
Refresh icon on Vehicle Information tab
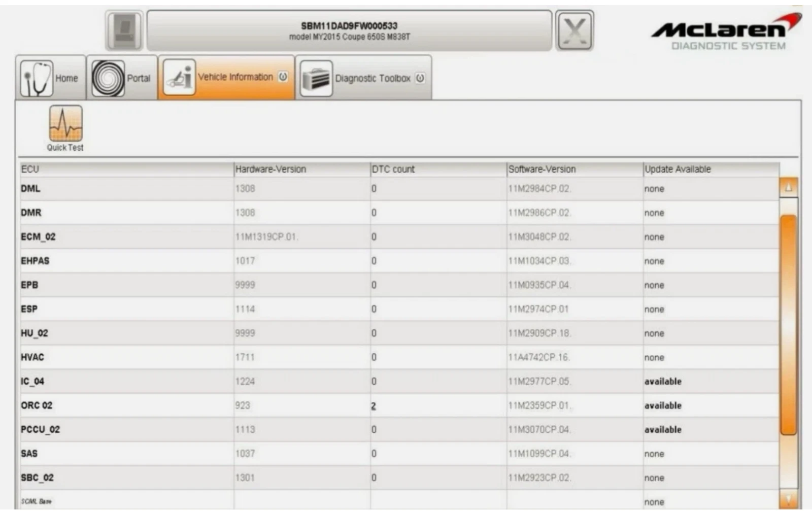click(283, 77)
